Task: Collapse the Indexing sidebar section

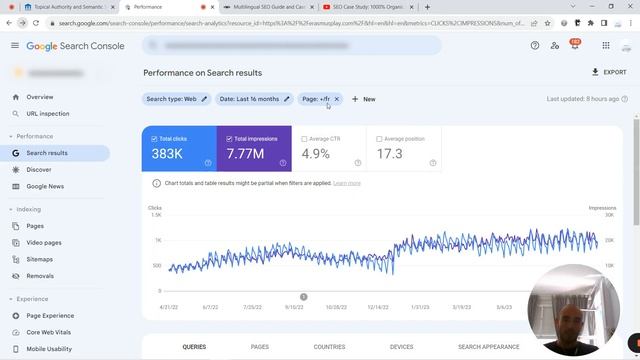Action: tap(11, 209)
